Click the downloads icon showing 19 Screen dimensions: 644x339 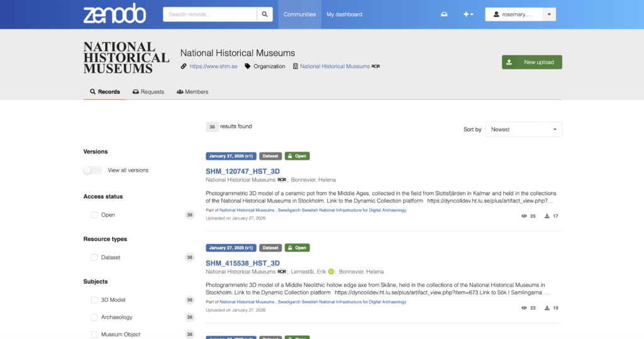(x=547, y=308)
